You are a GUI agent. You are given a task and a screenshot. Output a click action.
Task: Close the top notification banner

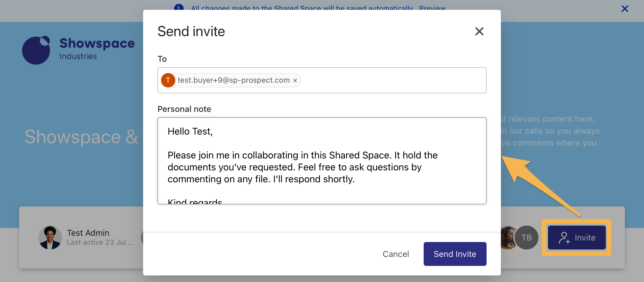(x=625, y=9)
